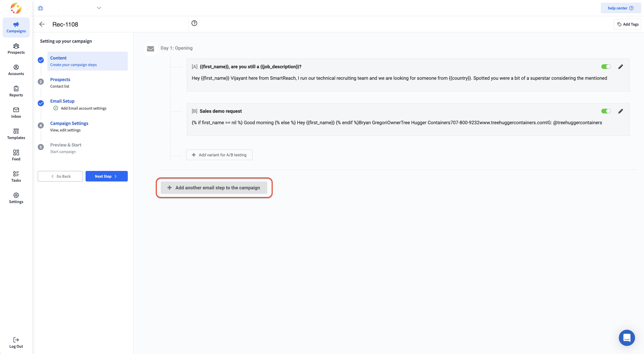The height and width of the screenshot is (354, 644).
Task: Open the Tasks sidebar section
Action: pyautogui.click(x=16, y=177)
